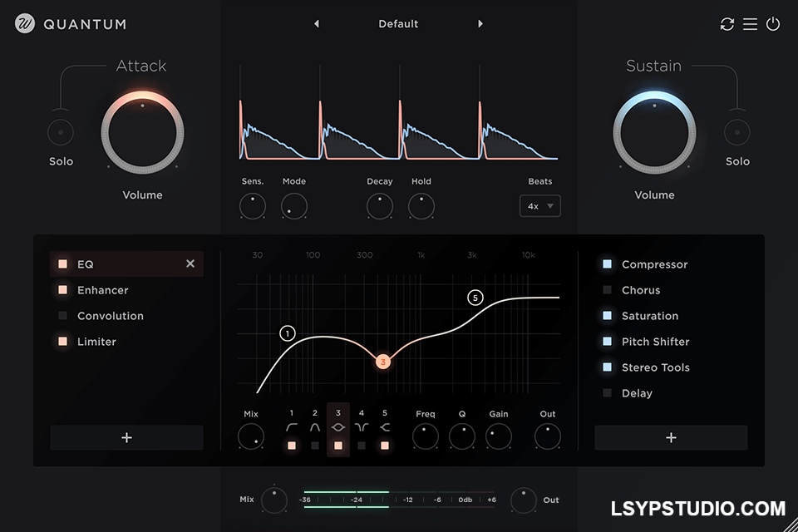Select band 5 high-shelf filter icon

(x=385, y=427)
